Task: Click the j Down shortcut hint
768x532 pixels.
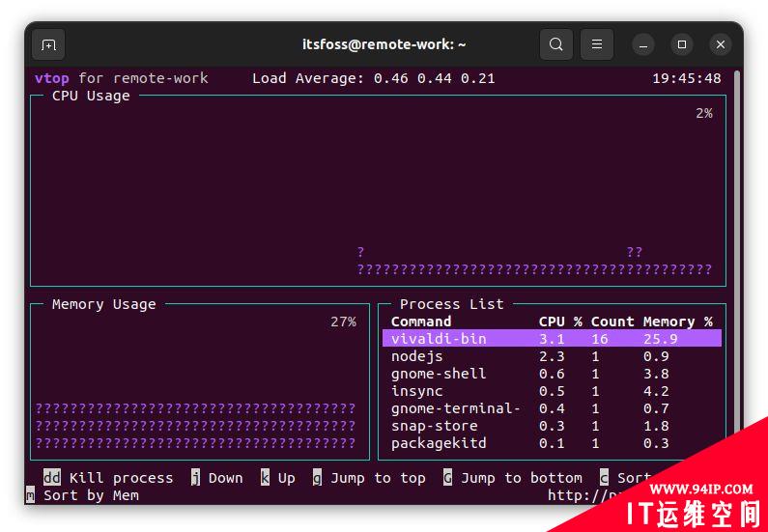Action: pyautogui.click(x=217, y=478)
